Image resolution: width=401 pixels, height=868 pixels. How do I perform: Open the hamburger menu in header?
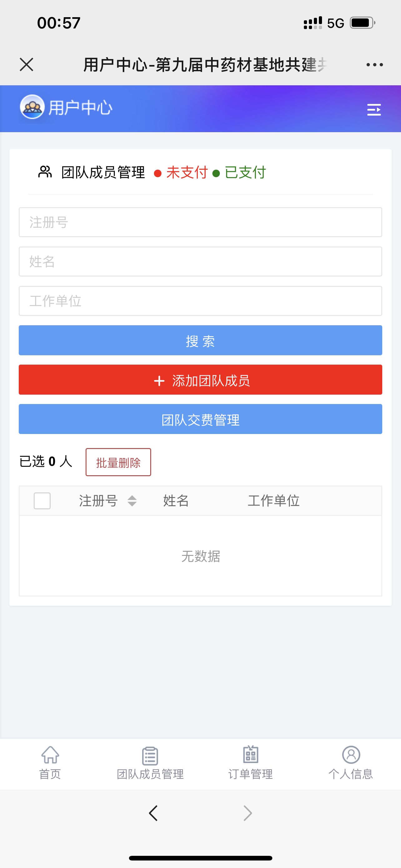[x=374, y=109]
